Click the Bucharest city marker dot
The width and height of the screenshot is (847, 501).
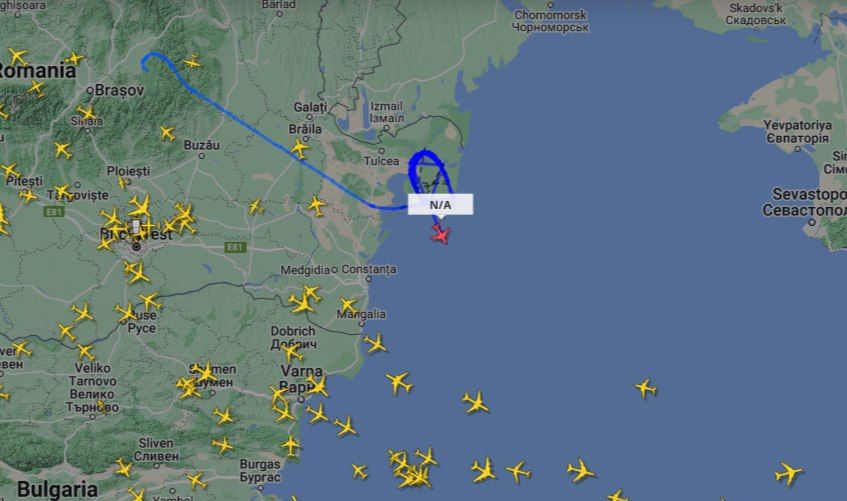tap(137, 247)
